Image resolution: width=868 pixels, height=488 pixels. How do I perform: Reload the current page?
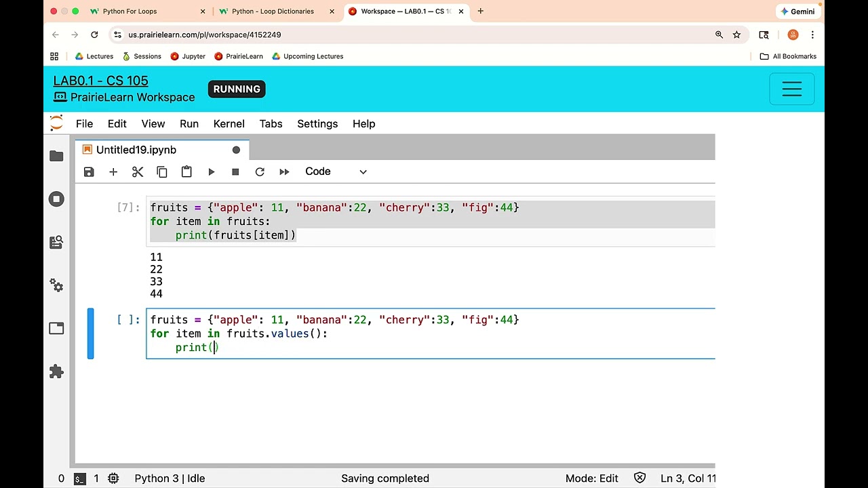94,35
